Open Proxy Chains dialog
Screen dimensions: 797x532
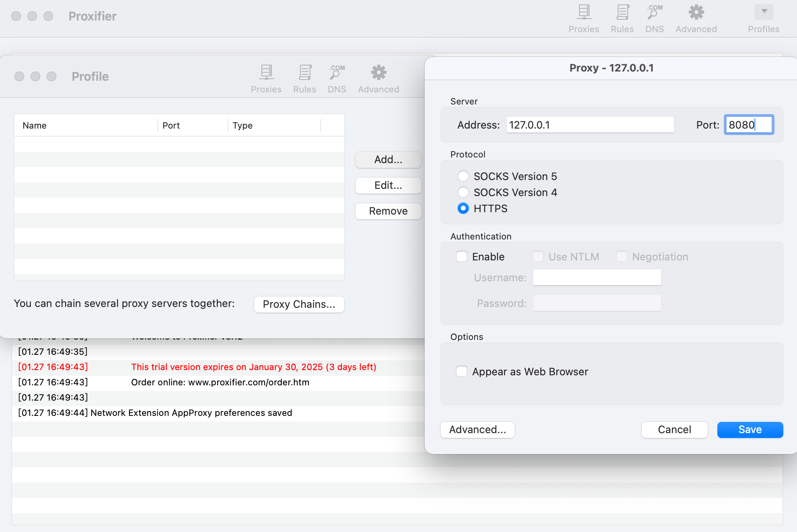(x=299, y=304)
